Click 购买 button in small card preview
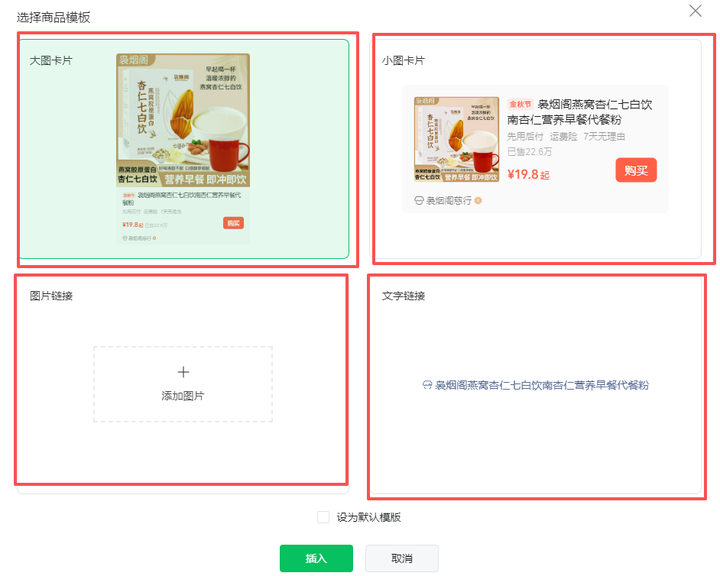Viewport: 720px width, 576px height. tap(636, 170)
